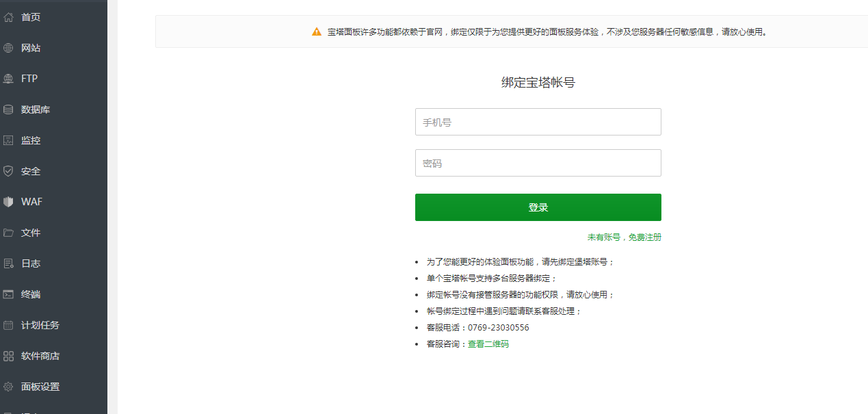The height and width of the screenshot is (414, 868).
Task: Click the globe icon beside 网站
Action: click(x=8, y=48)
